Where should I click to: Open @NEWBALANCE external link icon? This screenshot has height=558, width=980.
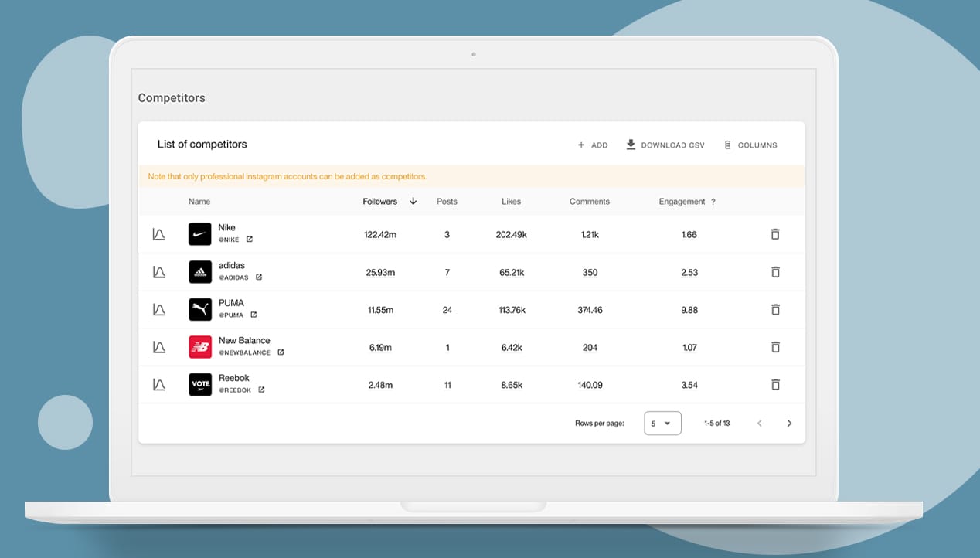click(x=281, y=352)
